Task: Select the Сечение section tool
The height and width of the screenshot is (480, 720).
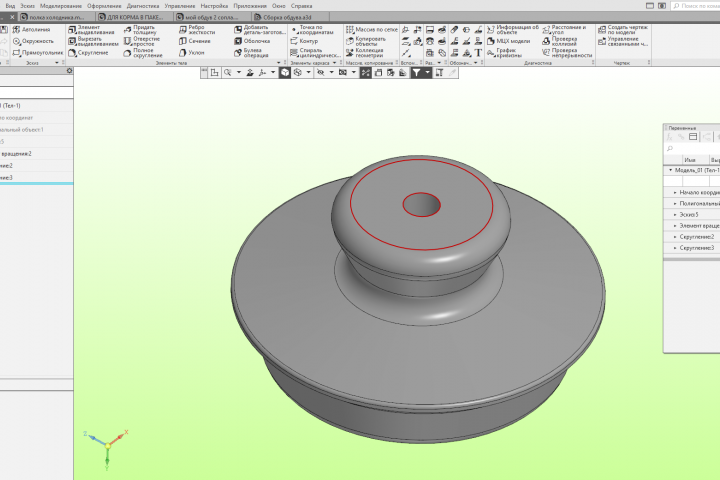Action: 195,41
